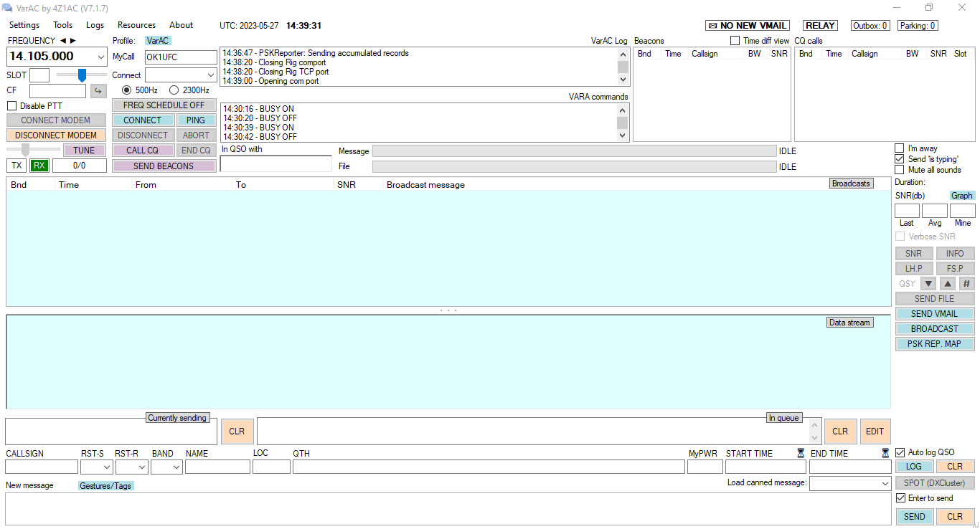Click the frequency step-down left arrow
The width and height of the screenshot is (980, 529).
(x=63, y=41)
